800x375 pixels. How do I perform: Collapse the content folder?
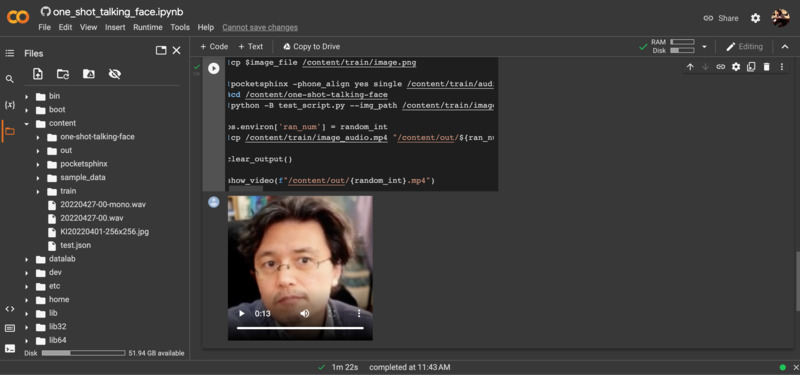[27, 123]
